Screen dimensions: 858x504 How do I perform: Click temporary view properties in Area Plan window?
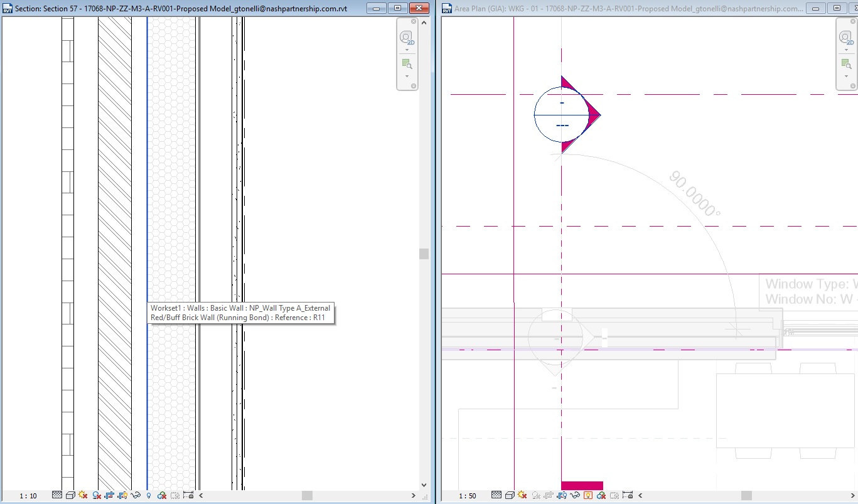[x=614, y=495]
